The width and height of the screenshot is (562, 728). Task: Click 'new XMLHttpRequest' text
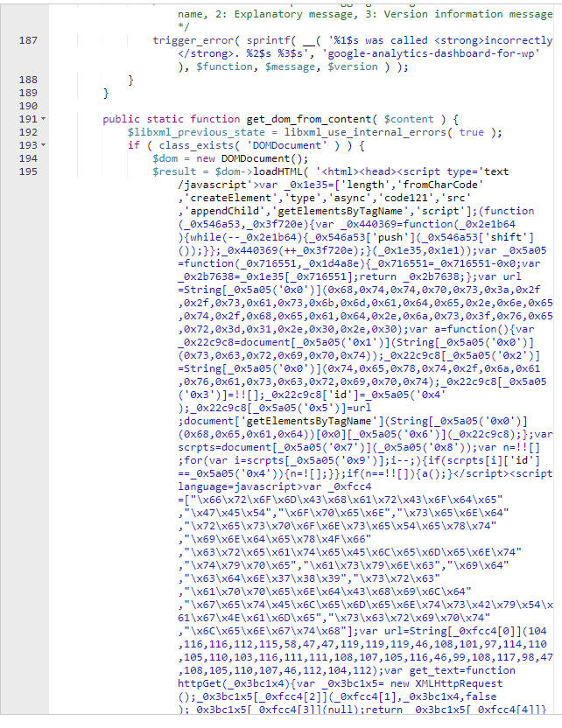[x=446, y=684]
